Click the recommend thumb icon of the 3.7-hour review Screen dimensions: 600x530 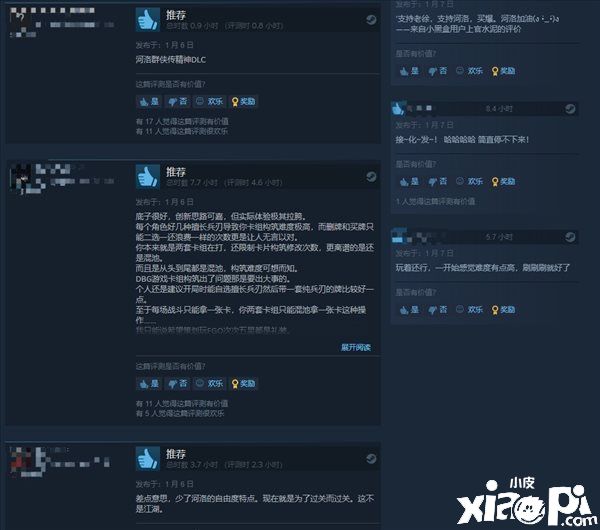(148, 458)
